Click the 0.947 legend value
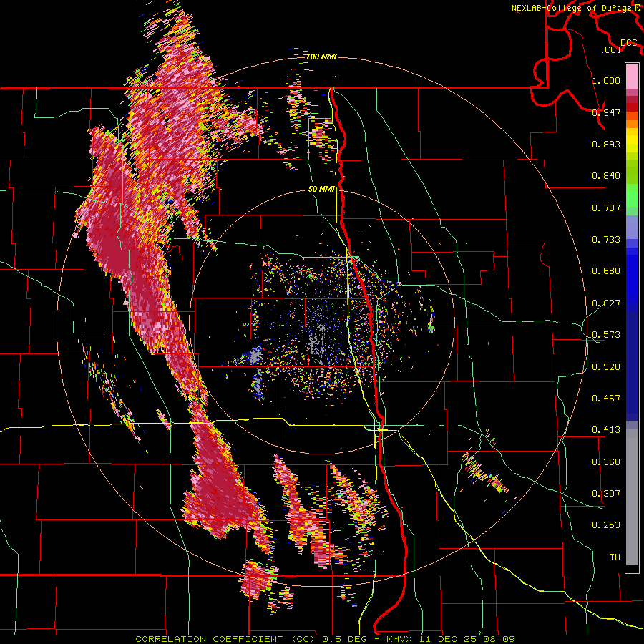Image resolution: width=644 pixels, height=644 pixels. point(606,112)
